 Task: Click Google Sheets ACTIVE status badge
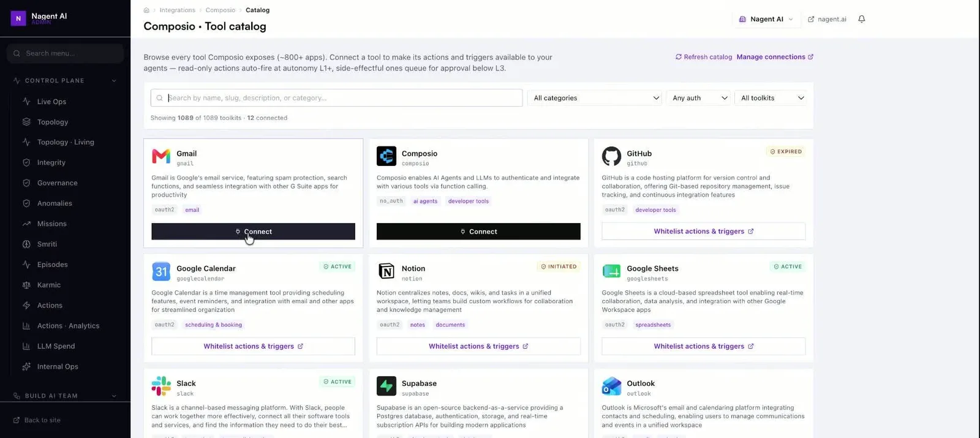point(788,266)
